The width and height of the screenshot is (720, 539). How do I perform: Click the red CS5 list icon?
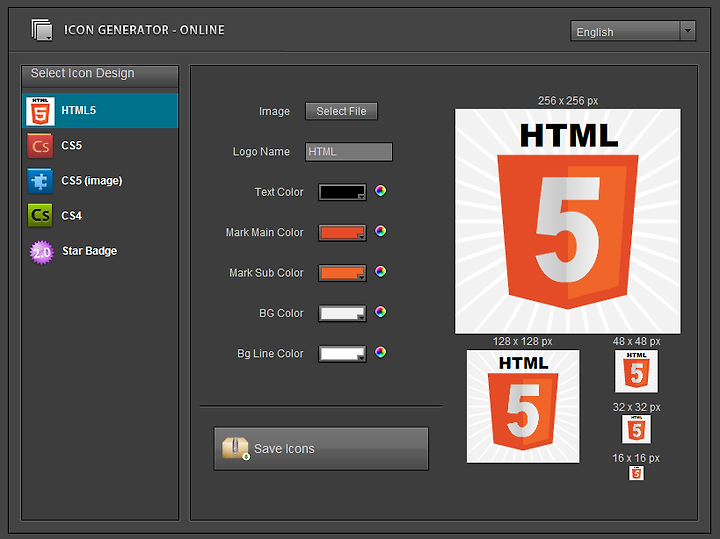pyautogui.click(x=40, y=146)
